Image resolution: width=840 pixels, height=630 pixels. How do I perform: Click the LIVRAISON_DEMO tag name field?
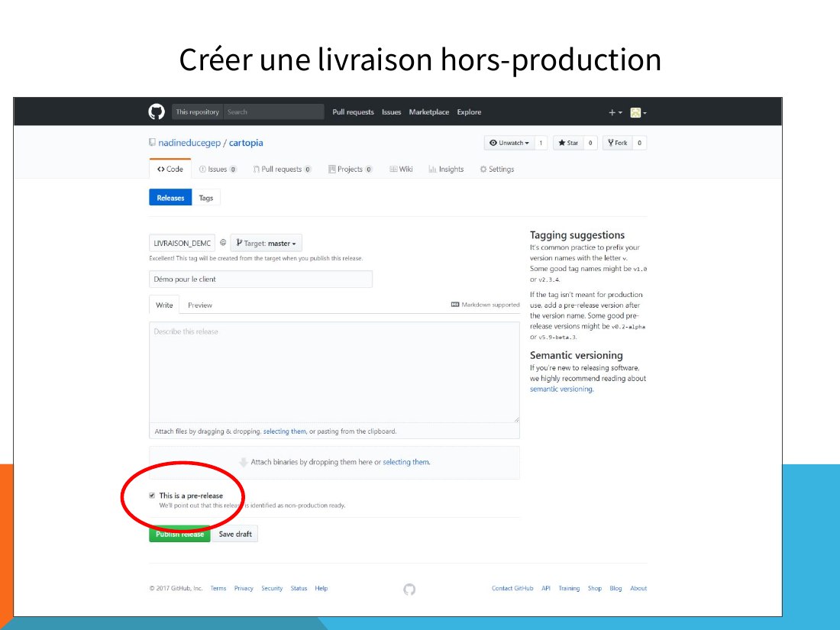pos(183,243)
